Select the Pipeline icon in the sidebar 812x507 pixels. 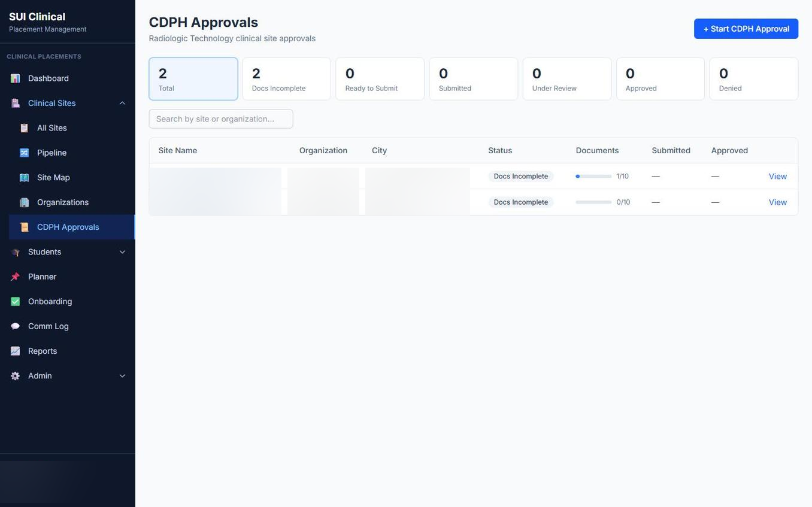[x=23, y=153]
